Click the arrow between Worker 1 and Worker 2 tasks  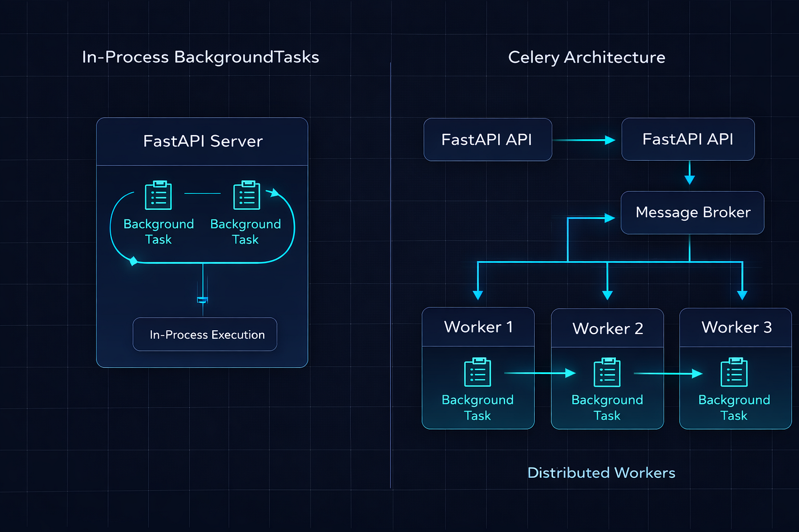(541, 373)
